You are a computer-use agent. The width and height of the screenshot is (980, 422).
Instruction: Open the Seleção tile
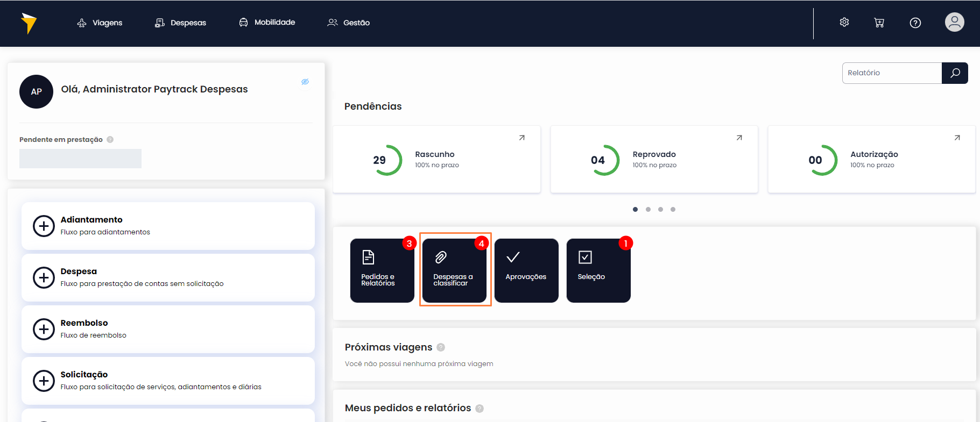pyautogui.click(x=598, y=270)
